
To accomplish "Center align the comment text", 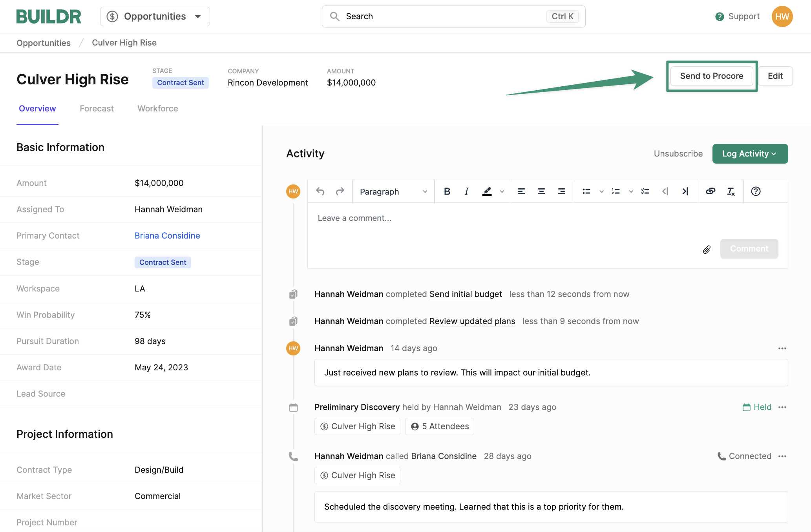I will [x=541, y=191].
